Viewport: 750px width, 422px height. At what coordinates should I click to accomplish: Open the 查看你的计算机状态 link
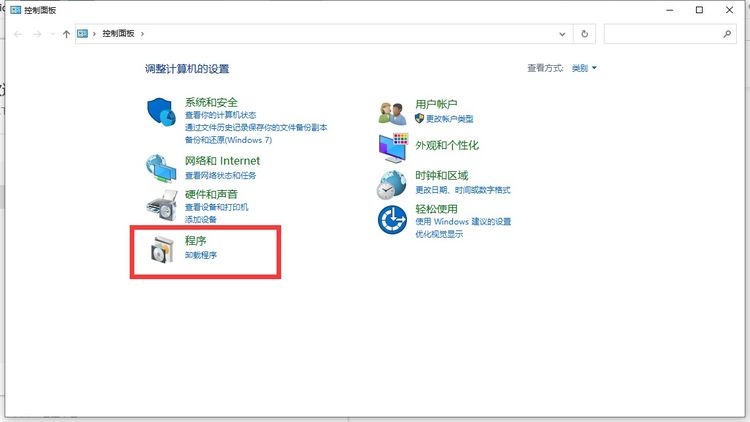tap(220, 115)
